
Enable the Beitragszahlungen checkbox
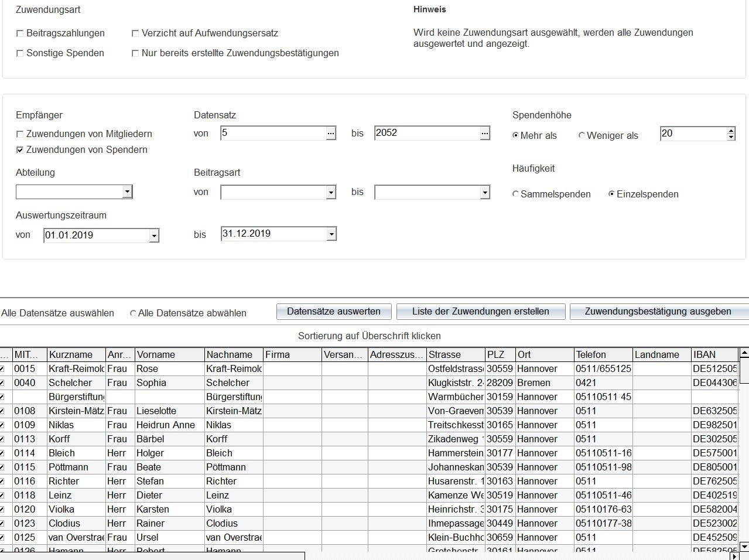[20, 34]
